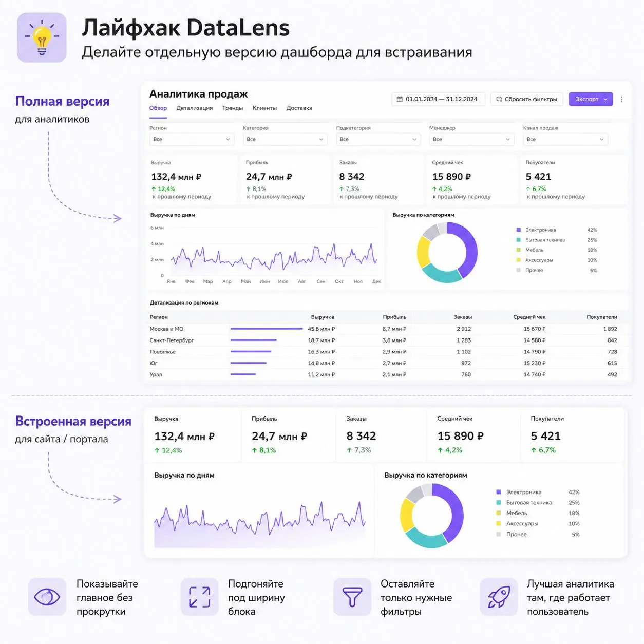This screenshot has width=644, height=644.
Task: Click the expand arrows icon next to Подгоняйте под ширину
Action: [x=199, y=597]
